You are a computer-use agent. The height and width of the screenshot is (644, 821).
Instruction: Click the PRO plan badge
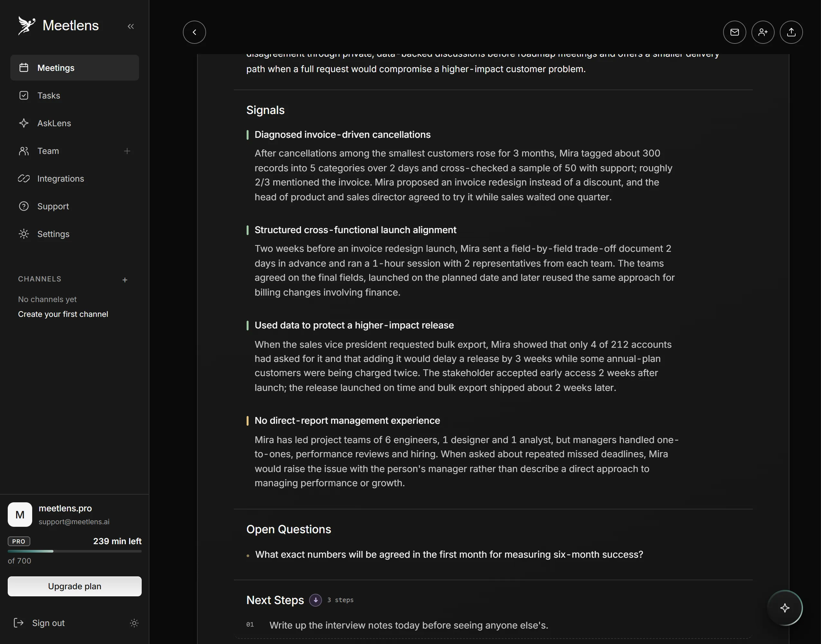19,541
